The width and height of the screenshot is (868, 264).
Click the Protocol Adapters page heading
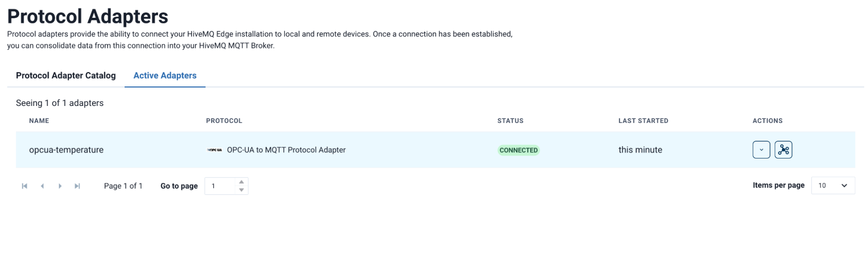88,16
